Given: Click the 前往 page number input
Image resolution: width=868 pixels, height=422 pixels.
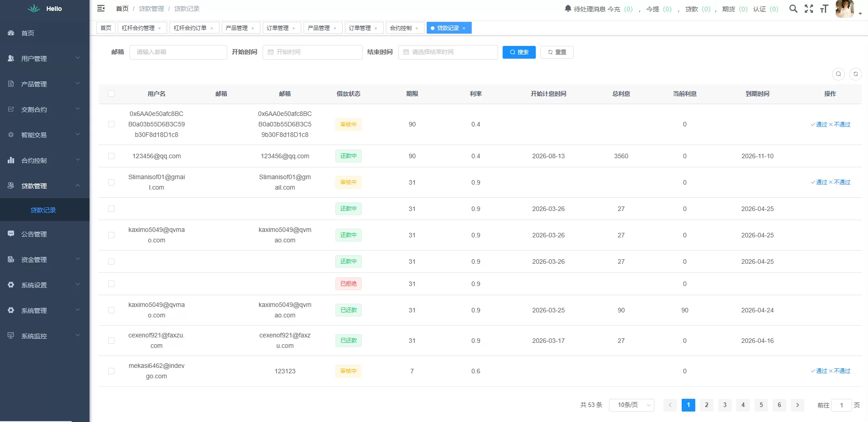Looking at the screenshot, I should click(x=842, y=405).
